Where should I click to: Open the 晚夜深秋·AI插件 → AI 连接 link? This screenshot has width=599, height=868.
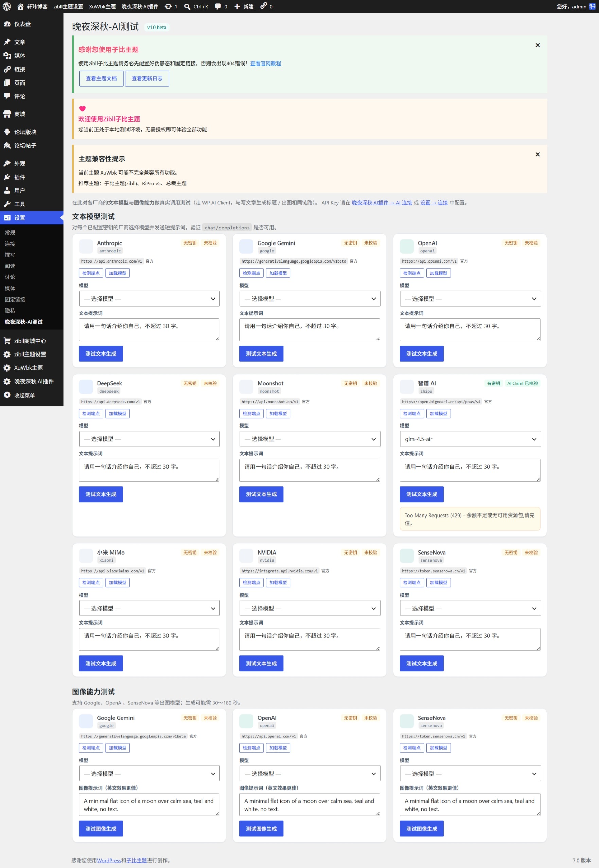[x=382, y=202]
